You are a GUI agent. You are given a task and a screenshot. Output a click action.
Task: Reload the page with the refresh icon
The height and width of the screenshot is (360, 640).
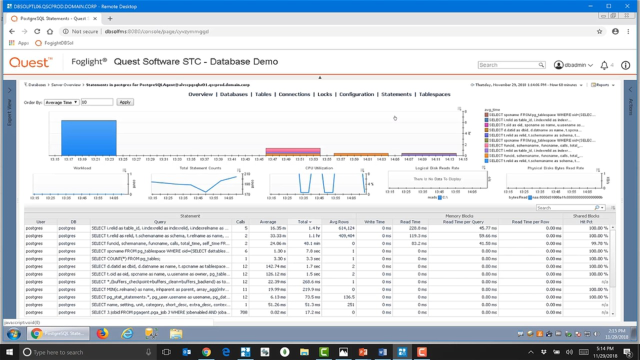pos(37,31)
